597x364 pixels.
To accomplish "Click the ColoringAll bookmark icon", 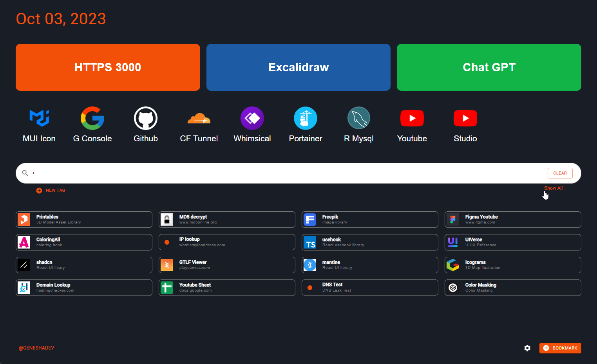I will pyautogui.click(x=24, y=242).
